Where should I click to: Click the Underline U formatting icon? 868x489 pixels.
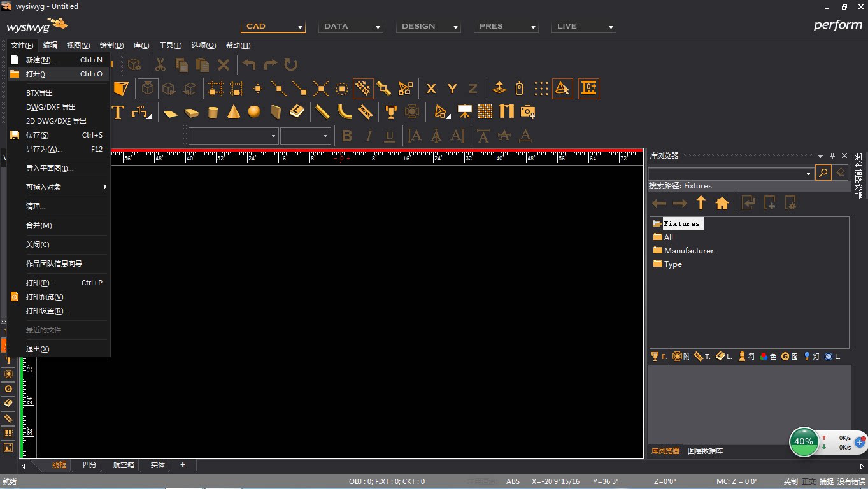pos(390,136)
